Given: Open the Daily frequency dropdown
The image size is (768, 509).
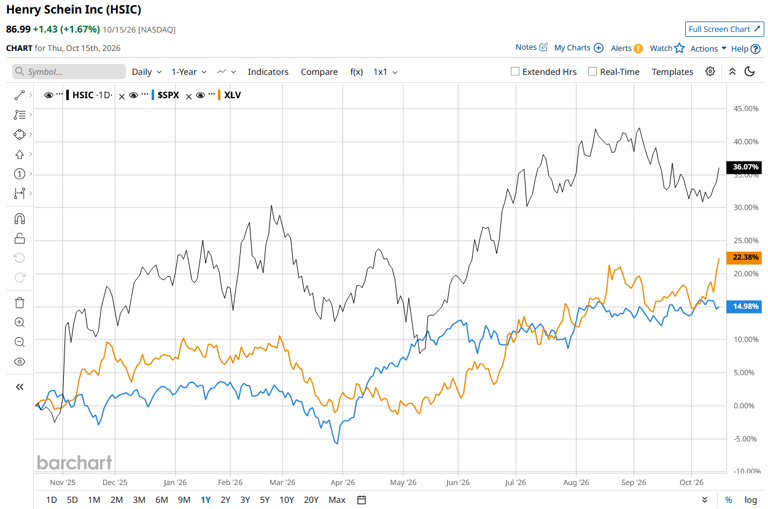Looking at the screenshot, I should coord(146,72).
